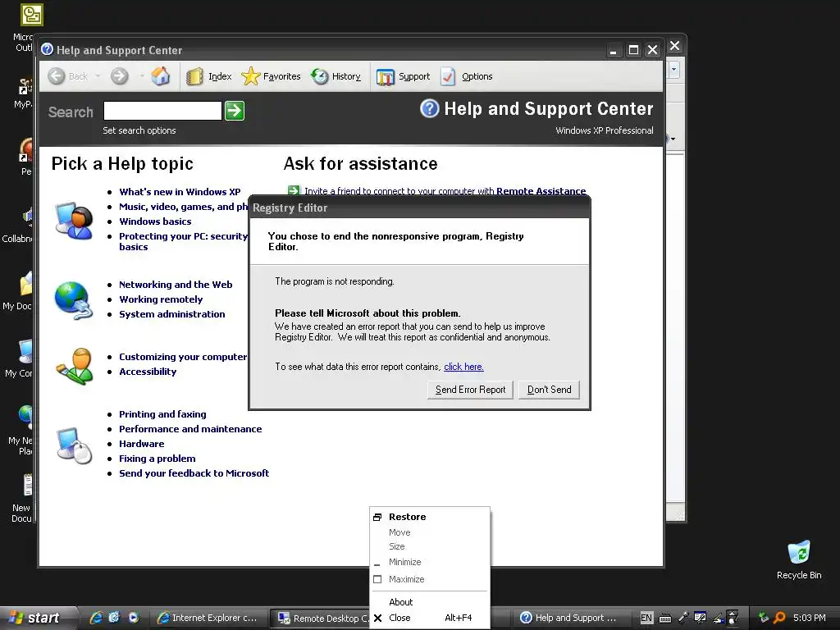Click the Windows Media Player quick launch icon
Viewport: 840px width, 630px height.
point(134,618)
